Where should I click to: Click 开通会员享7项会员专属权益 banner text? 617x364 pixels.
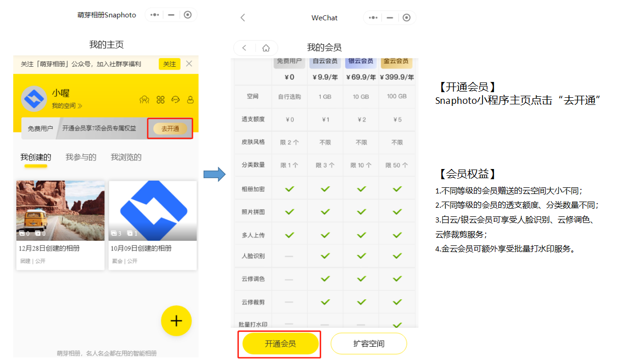click(99, 128)
